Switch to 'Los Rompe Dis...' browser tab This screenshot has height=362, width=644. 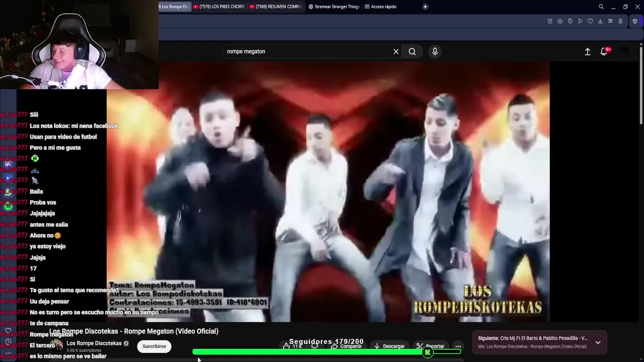click(x=174, y=7)
